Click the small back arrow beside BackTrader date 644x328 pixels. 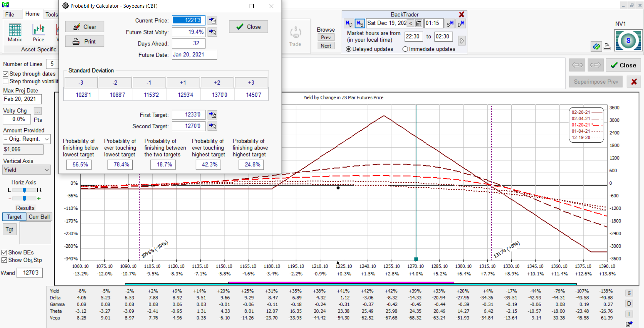411,23
